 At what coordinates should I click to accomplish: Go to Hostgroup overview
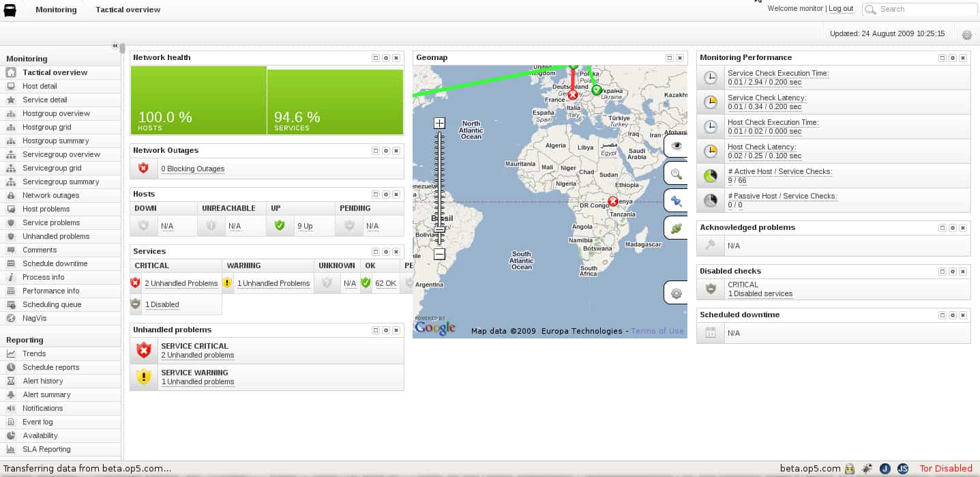click(x=56, y=113)
